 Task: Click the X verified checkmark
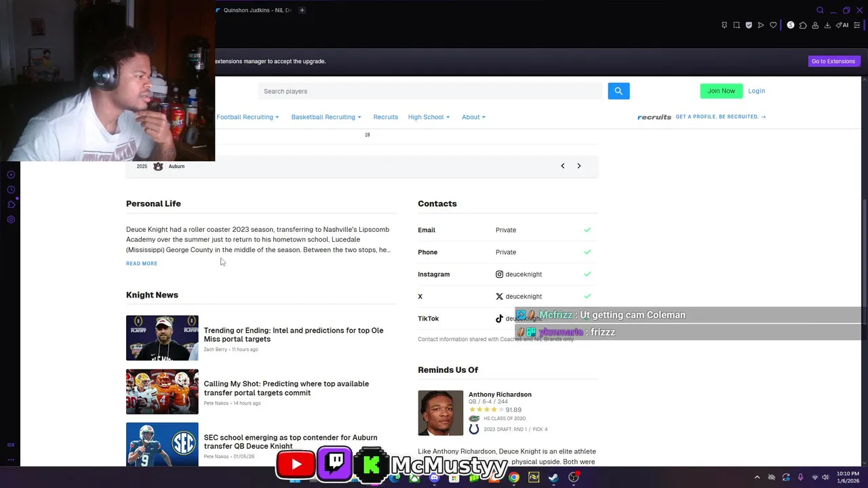(x=587, y=296)
